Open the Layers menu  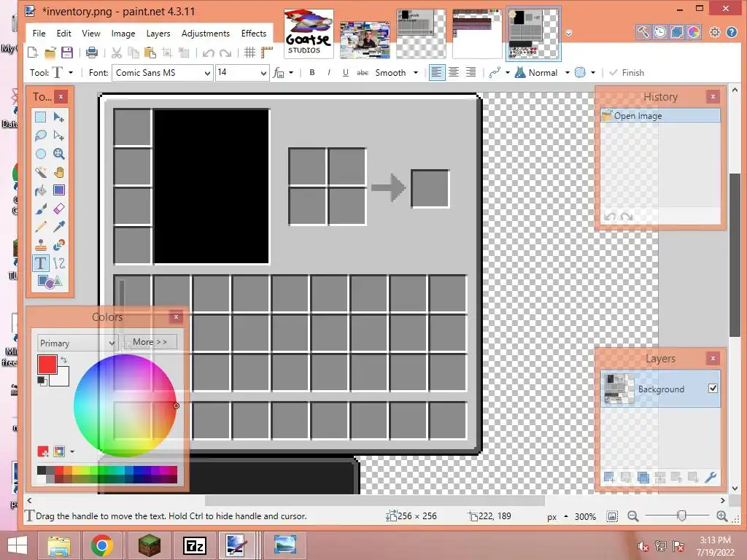(x=158, y=34)
